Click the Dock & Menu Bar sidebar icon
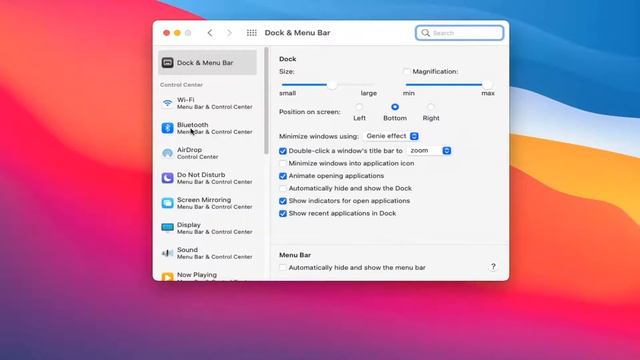The height and width of the screenshot is (360, 640). pyautogui.click(x=167, y=62)
